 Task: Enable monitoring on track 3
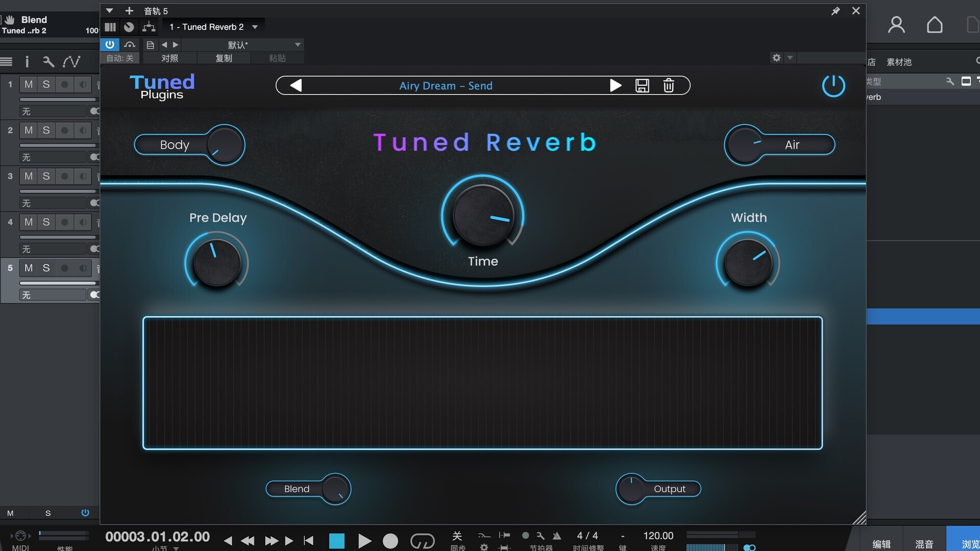coord(82,176)
